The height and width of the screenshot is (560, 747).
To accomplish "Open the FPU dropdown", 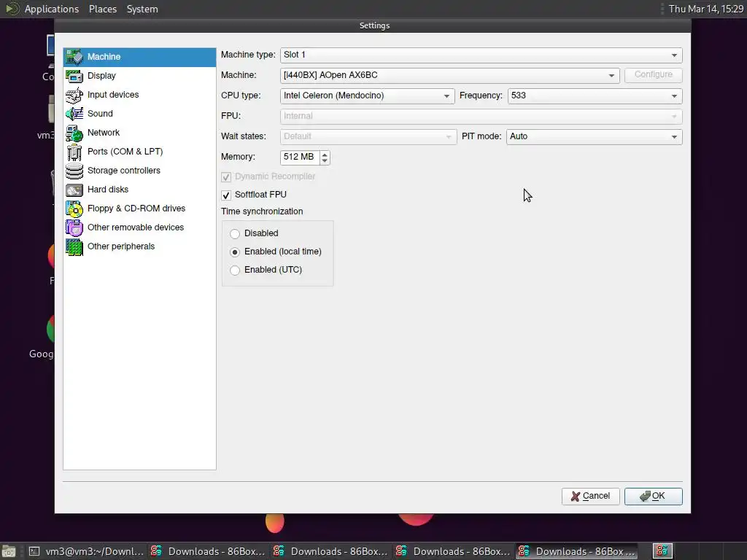I will tap(481, 116).
